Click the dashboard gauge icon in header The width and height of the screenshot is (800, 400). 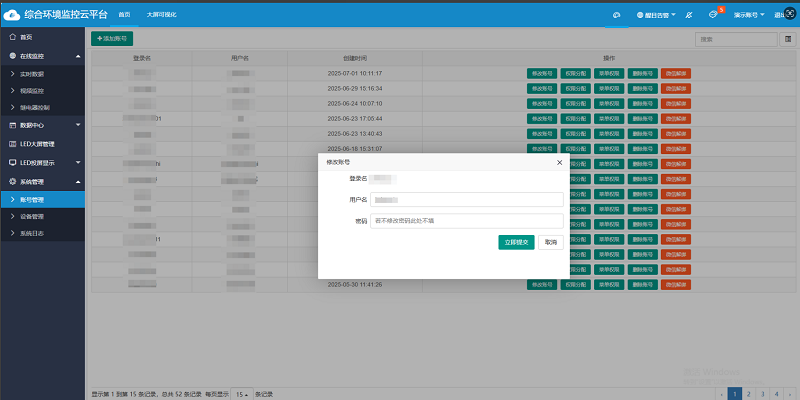coord(617,15)
